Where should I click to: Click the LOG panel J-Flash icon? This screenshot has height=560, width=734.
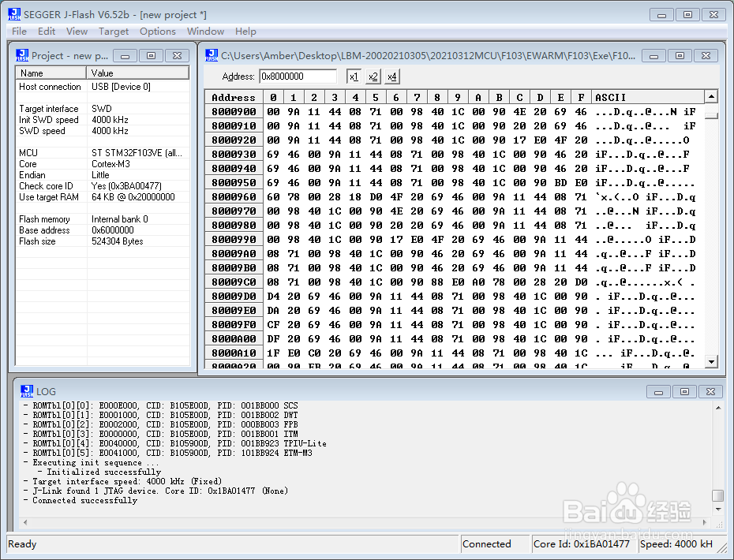click(27, 391)
